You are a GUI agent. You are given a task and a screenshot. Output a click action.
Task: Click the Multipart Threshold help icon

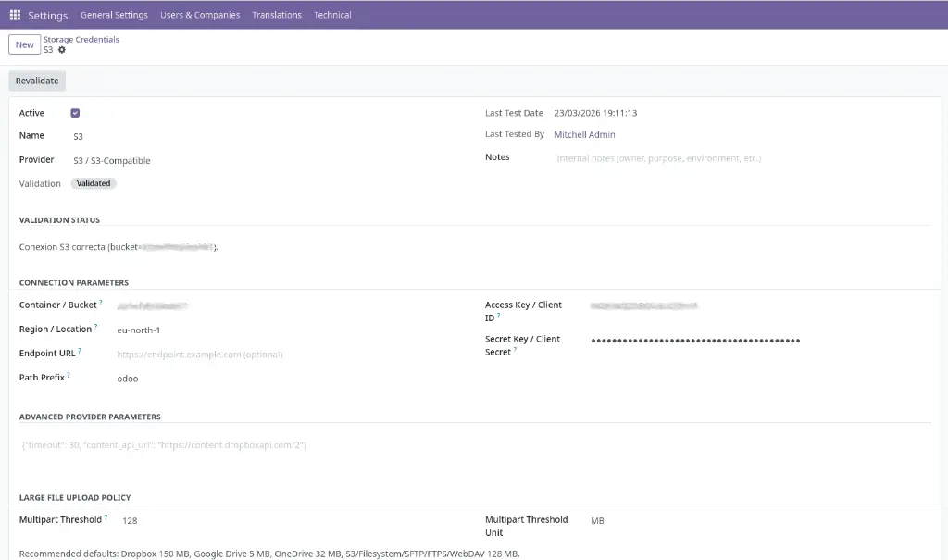point(106,517)
